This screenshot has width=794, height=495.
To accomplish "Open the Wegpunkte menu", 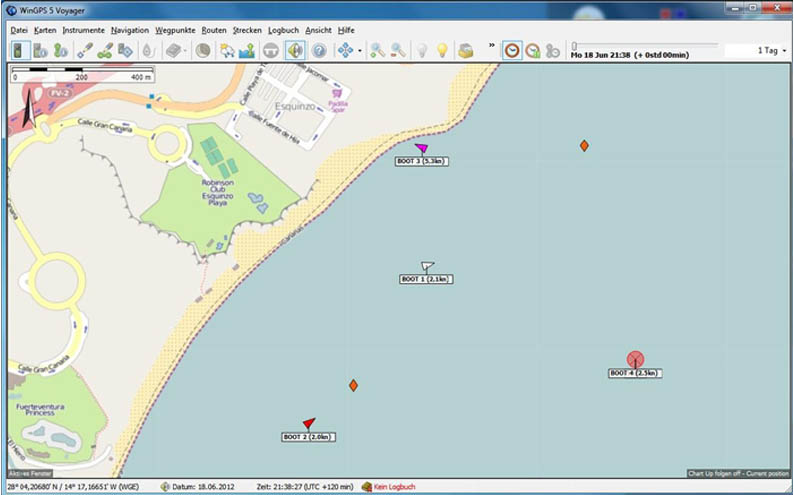I will (x=175, y=30).
